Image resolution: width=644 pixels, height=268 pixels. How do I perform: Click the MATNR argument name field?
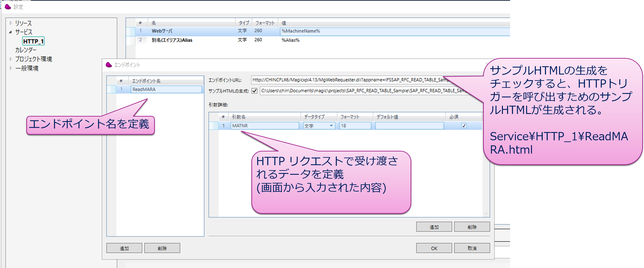(265, 126)
